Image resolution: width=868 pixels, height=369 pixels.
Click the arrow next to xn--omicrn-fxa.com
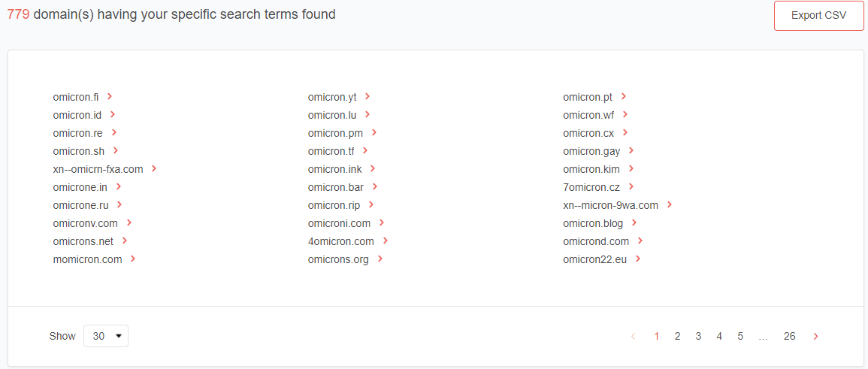(154, 168)
